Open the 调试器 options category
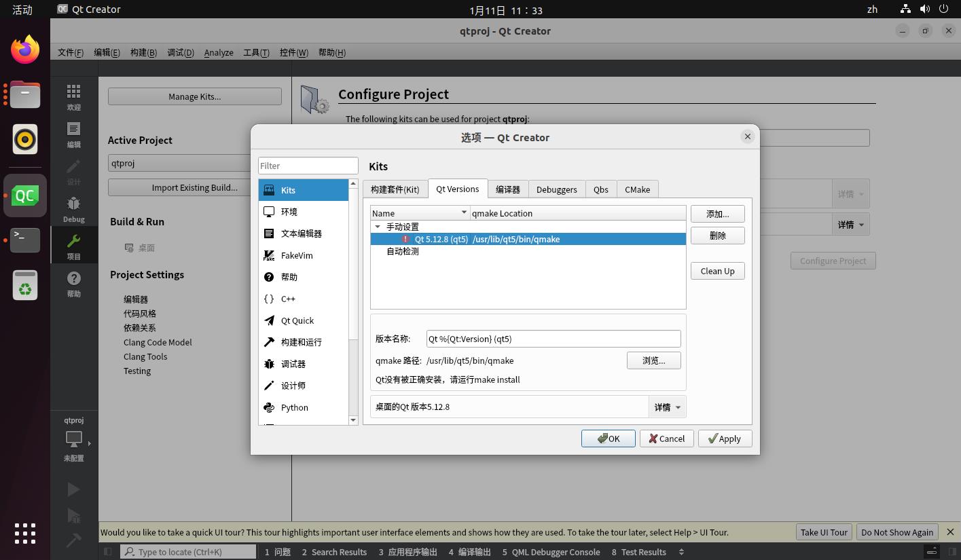Image resolution: width=961 pixels, height=560 pixels. [304, 364]
